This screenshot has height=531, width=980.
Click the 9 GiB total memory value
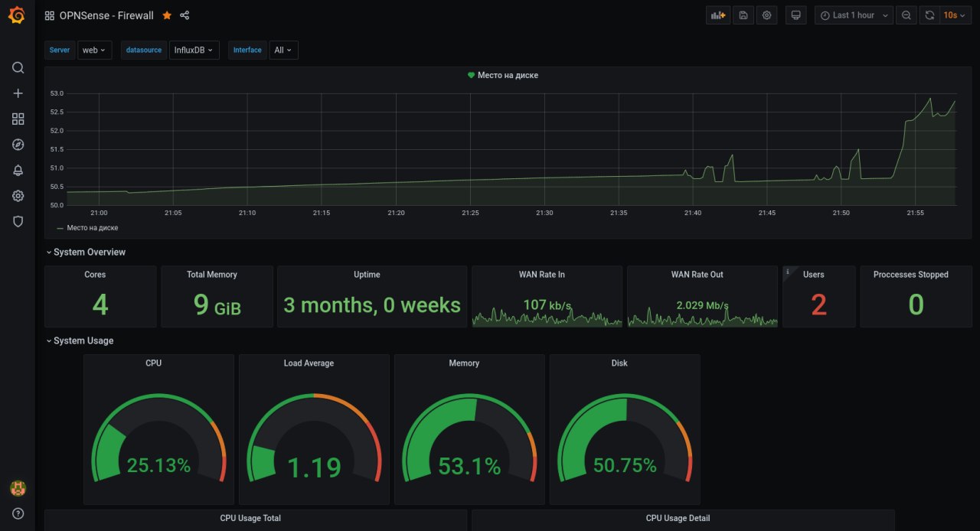pos(217,305)
